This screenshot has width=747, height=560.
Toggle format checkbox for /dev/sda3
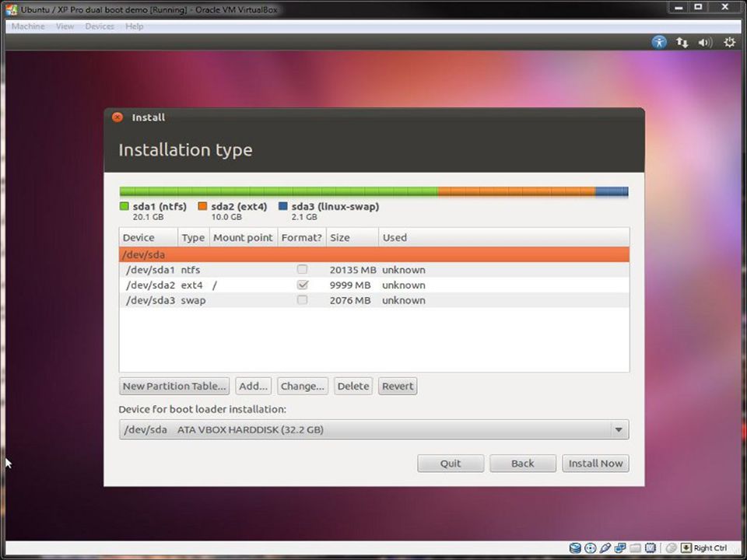302,300
